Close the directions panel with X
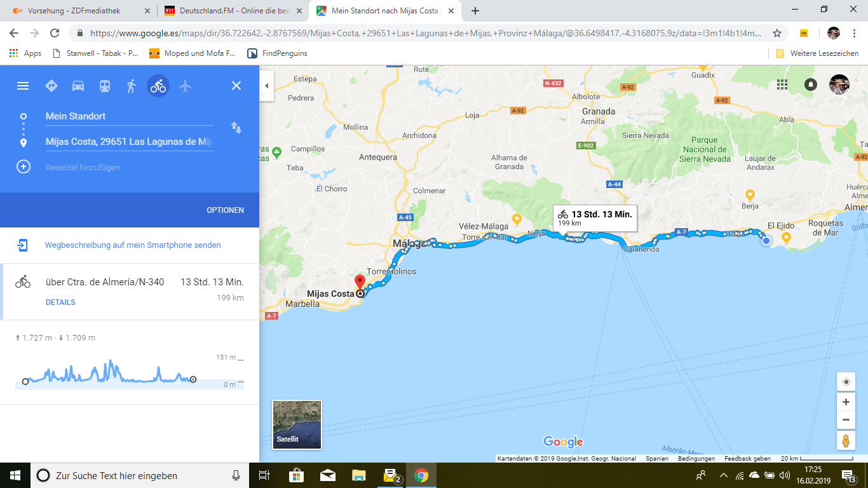The image size is (868, 488). tap(236, 86)
